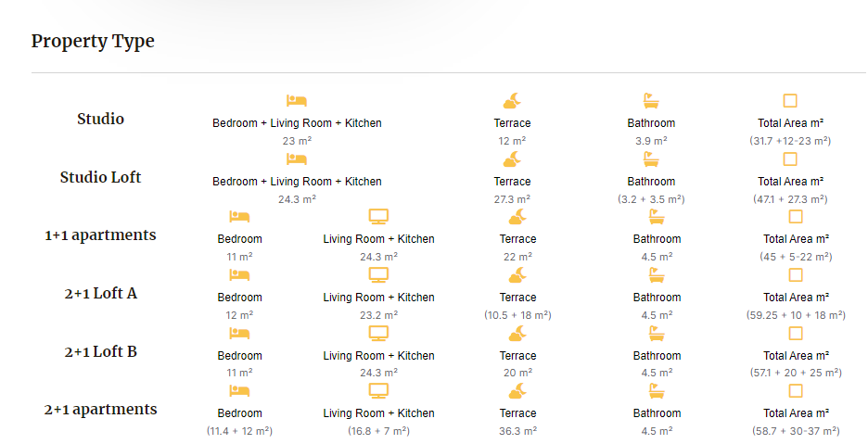Click the bathtub icon in 2+1 apartments row
This screenshot has width=868, height=444.
coord(657,391)
